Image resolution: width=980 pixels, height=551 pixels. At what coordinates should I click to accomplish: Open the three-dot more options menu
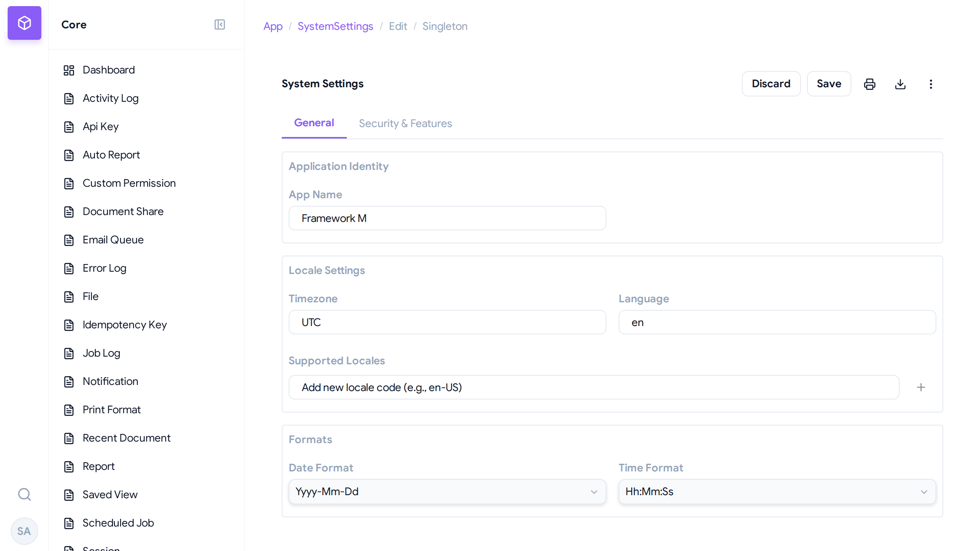click(931, 84)
